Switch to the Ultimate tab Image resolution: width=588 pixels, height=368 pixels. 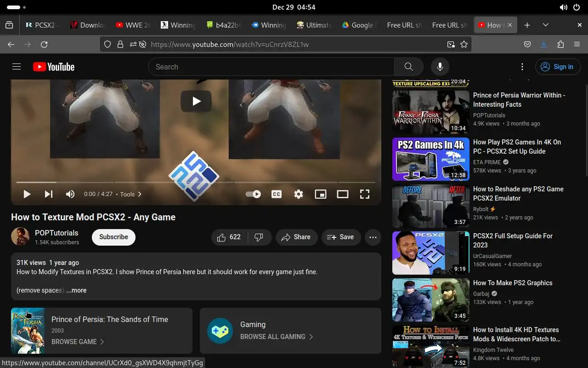coord(314,25)
